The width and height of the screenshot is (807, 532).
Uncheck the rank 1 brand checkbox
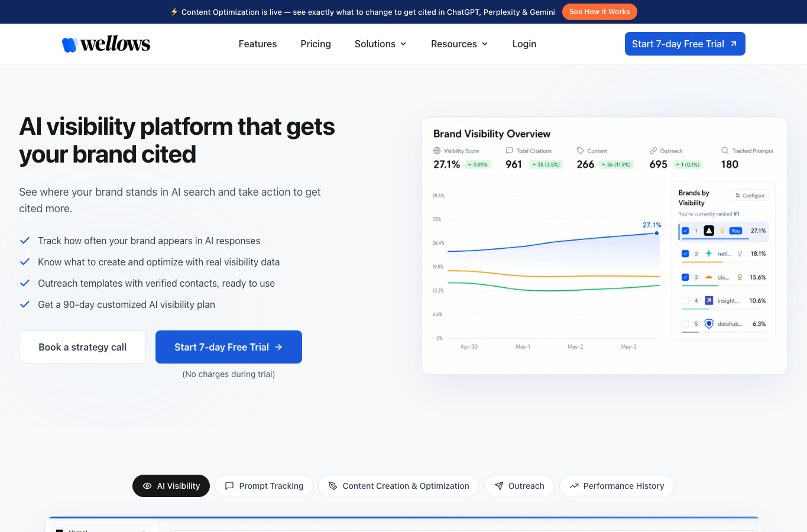(685, 231)
